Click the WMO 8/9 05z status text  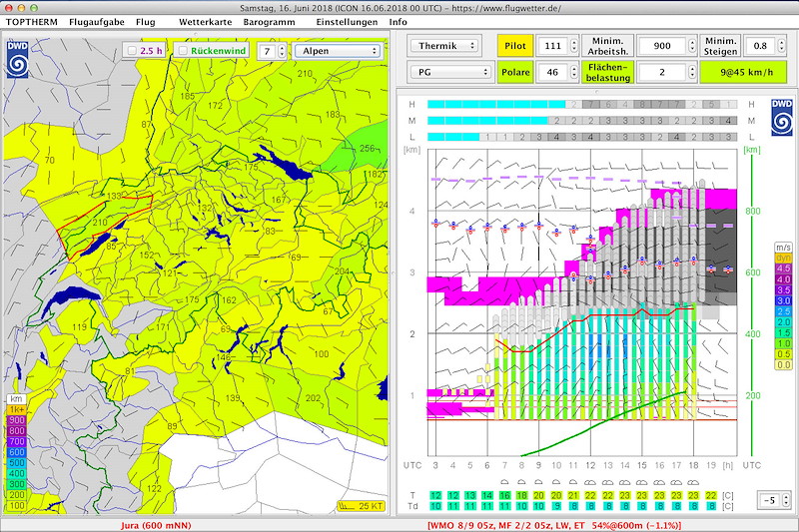pyautogui.click(x=554, y=525)
